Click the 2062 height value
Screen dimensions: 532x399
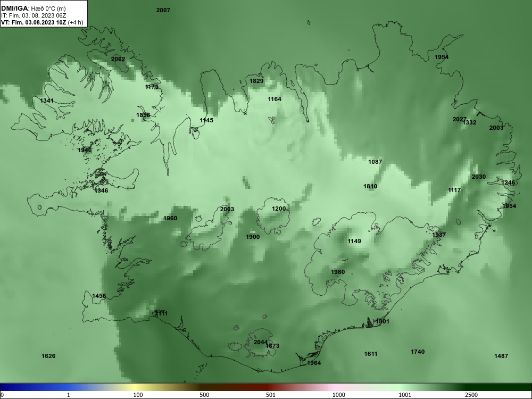pyautogui.click(x=118, y=59)
